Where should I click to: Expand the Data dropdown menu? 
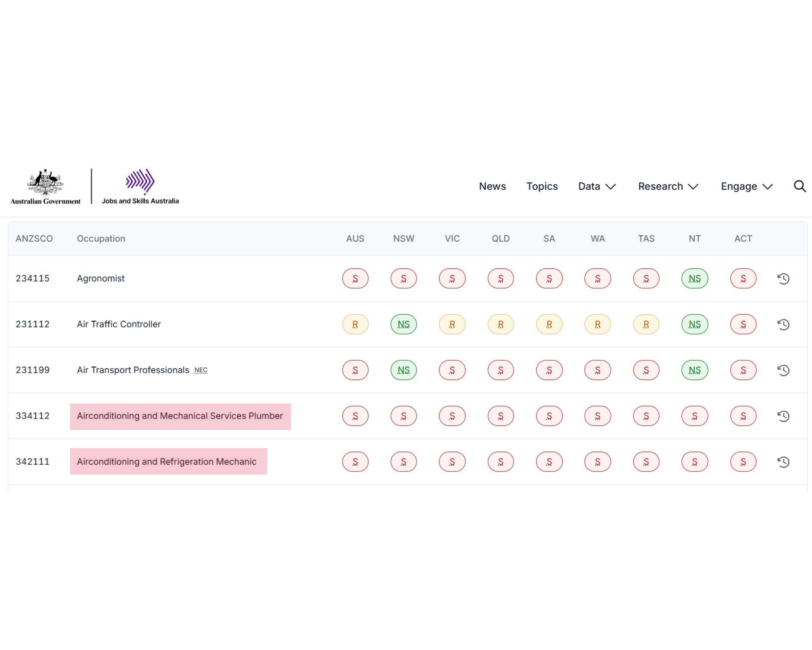coord(597,186)
